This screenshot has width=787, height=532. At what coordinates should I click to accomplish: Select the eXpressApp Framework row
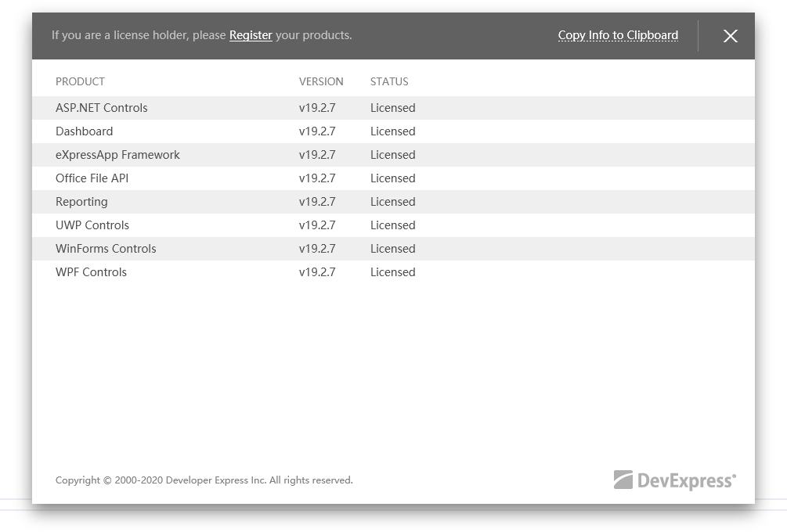coord(117,155)
